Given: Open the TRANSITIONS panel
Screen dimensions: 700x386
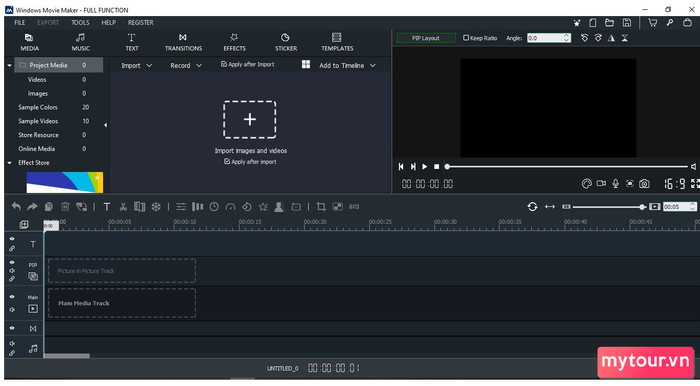Looking at the screenshot, I should pyautogui.click(x=183, y=42).
